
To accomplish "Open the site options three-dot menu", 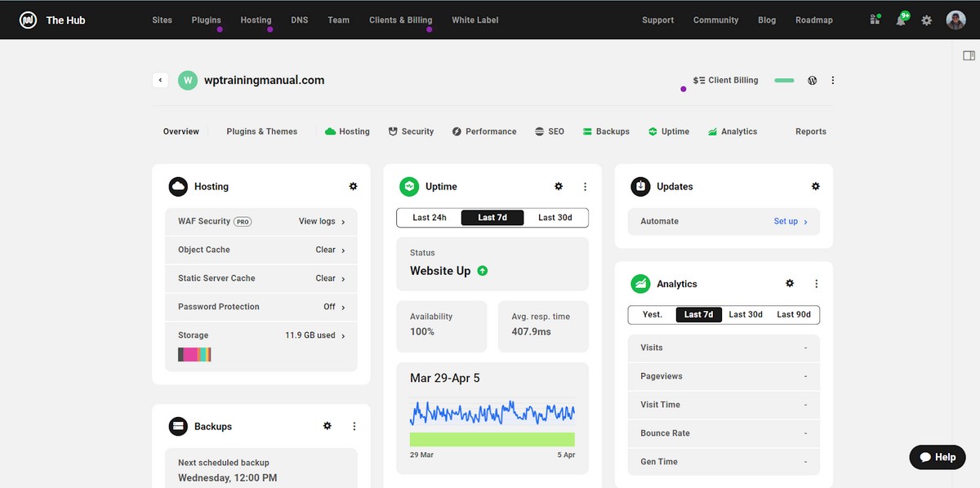I will (833, 80).
